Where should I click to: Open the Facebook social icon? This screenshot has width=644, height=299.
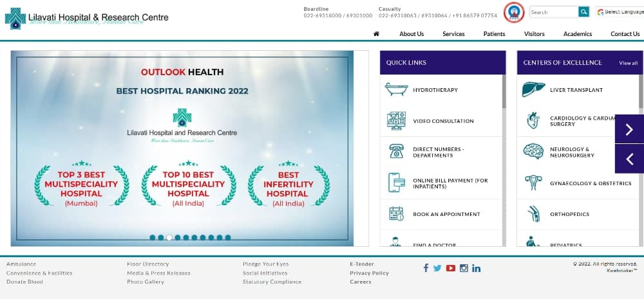[426, 268]
